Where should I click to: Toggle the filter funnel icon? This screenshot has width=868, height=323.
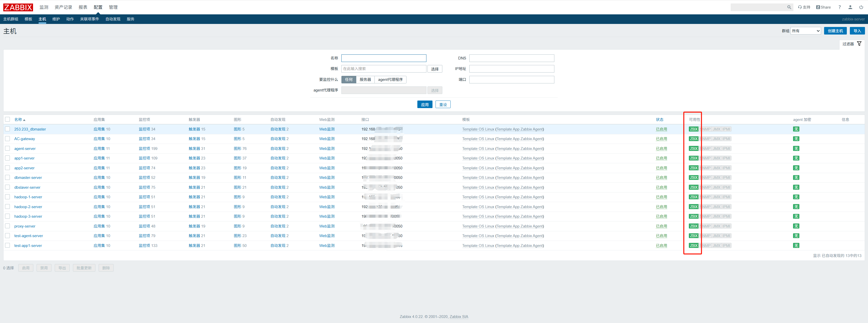(x=859, y=44)
